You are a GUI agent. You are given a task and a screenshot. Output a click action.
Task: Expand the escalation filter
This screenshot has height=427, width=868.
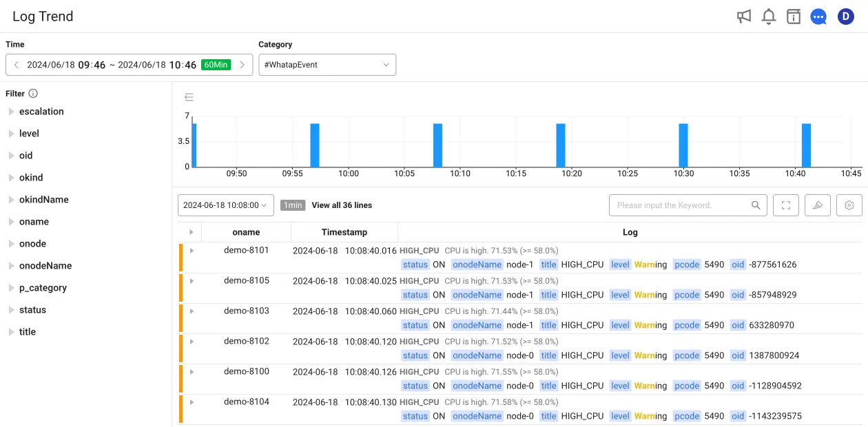(x=11, y=112)
